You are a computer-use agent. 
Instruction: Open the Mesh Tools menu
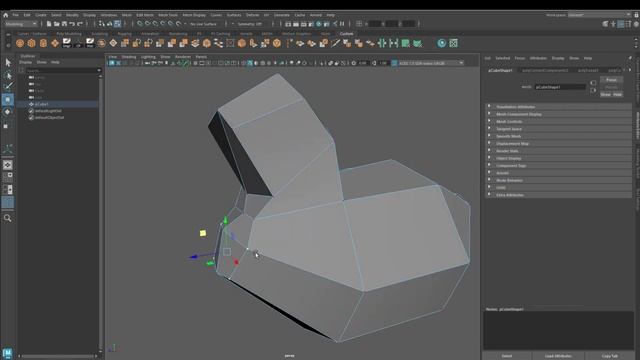coord(168,15)
